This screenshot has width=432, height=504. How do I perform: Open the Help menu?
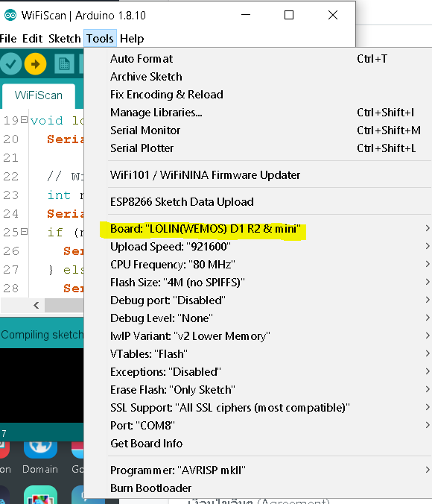pyautogui.click(x=132, y=39)
